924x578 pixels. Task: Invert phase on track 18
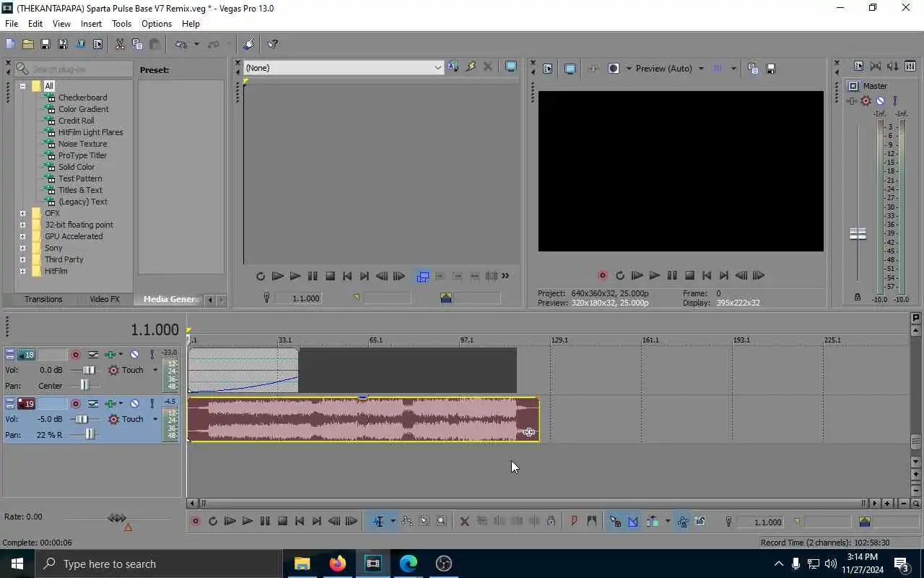pos(93,355)
